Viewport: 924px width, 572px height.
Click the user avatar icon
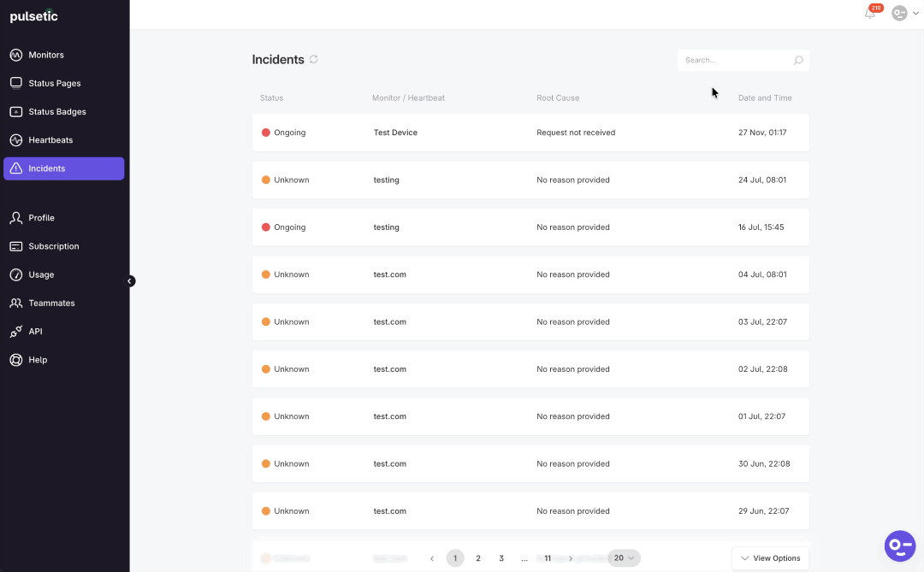899,13
